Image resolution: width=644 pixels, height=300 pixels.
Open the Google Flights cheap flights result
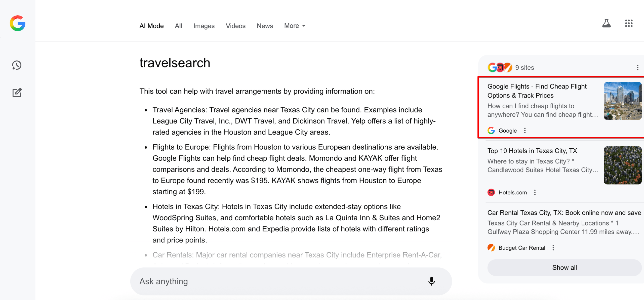pyautogui.click(x=537, y=91)
